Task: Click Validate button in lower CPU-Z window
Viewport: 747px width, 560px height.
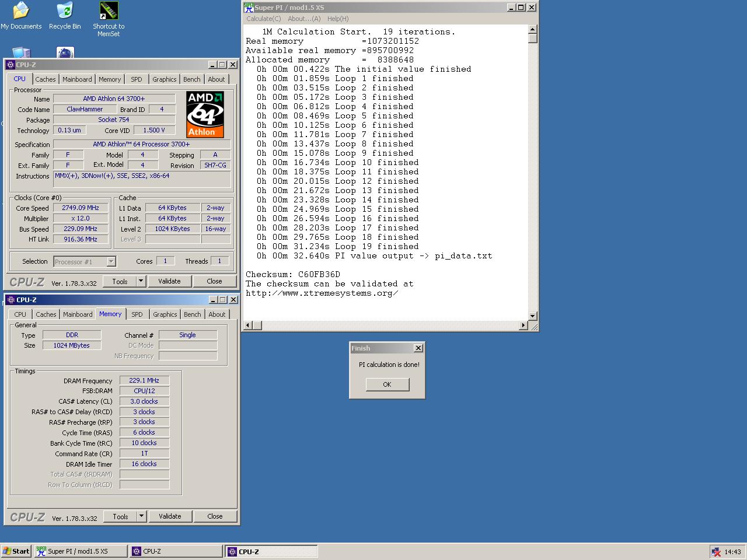Action: [170, 516]
